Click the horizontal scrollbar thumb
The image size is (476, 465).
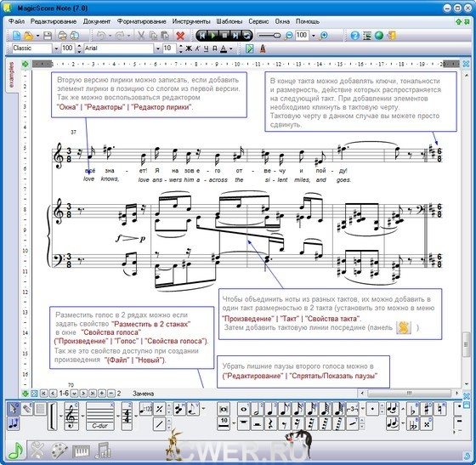[x=409, y=394]
